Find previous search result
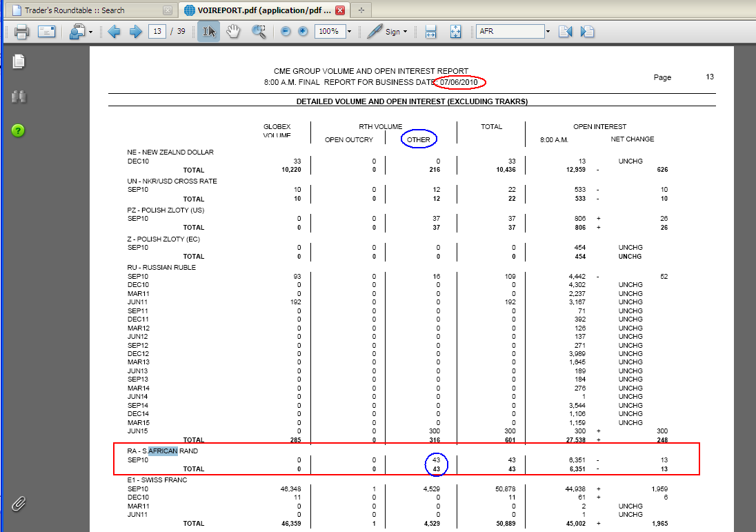This screenshot has width=756, height=532. [x=566, y=32]
